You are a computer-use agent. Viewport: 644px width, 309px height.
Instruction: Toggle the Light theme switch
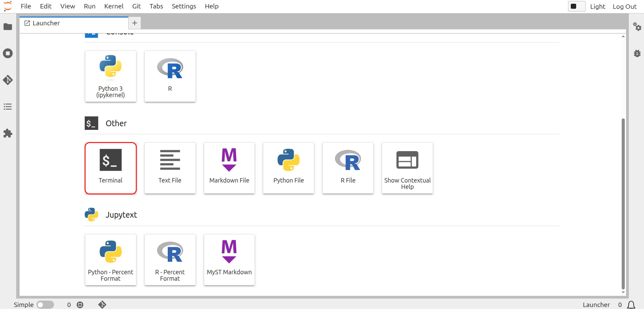(x=576, y=6)
